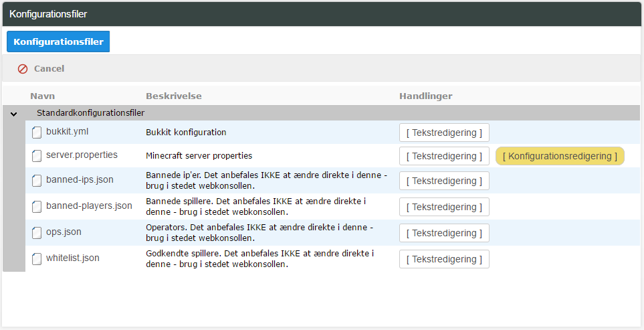Open Konfigurationsredigering for server.properties

(560, 156)
